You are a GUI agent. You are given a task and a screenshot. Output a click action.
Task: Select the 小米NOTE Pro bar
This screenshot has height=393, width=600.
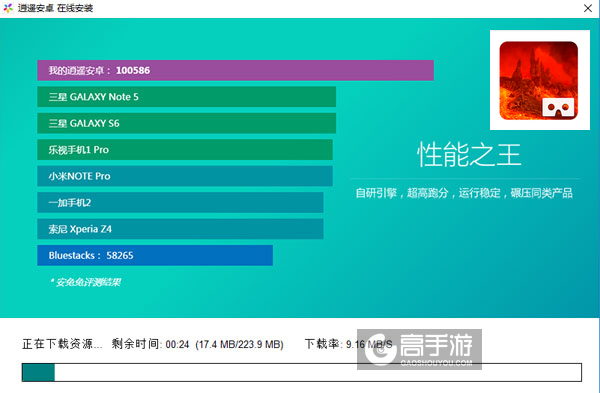point(185,176)
